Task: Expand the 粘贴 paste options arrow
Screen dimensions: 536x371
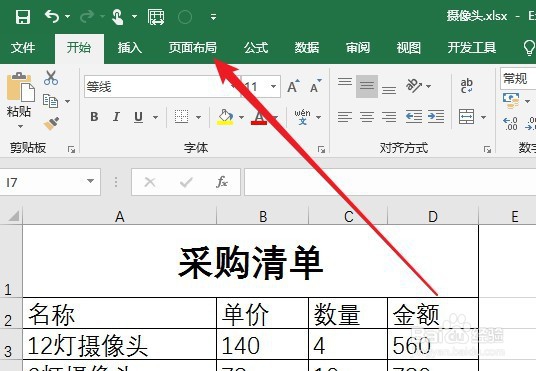Action: pyautogui.click(x=21, y=126)
